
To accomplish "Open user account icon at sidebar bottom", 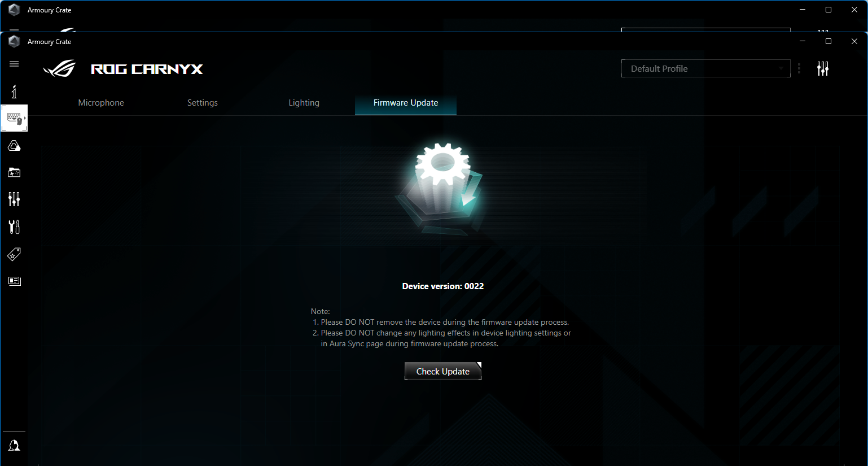I will pos(14,446).
